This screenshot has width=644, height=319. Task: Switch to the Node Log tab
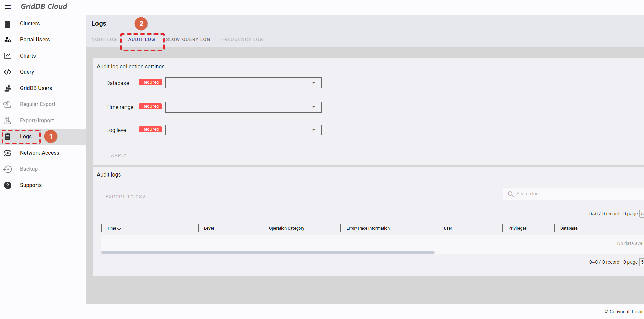coord(104,39)
